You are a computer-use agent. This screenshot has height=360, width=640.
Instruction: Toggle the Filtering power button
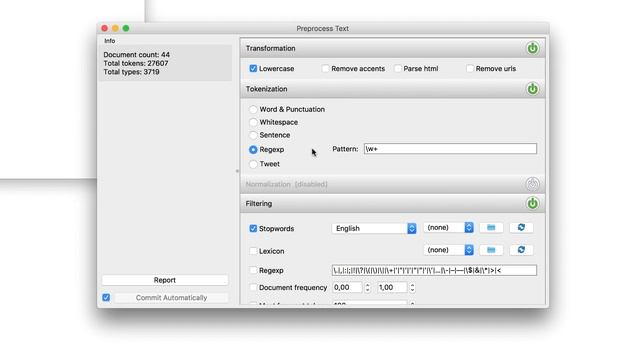pyautogui.click(x=532, y=203)
